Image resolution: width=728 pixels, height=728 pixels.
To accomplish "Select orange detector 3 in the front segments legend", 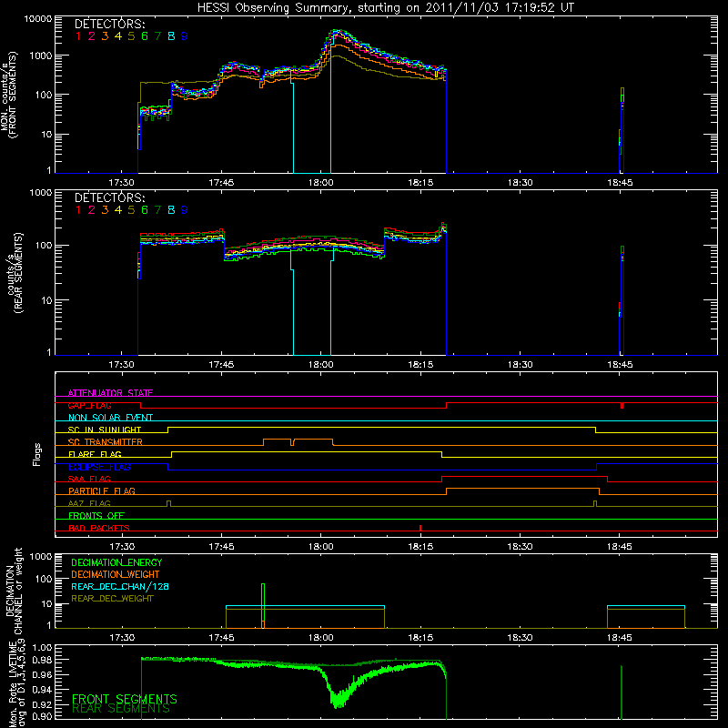I will click(x=105, y=36).
